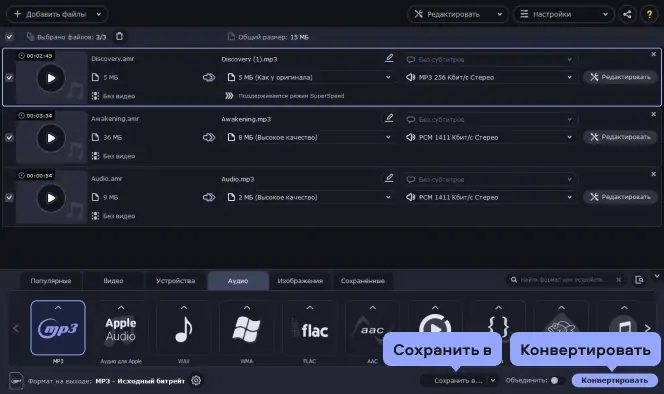Play preview of Awakening.amr
This screenshot has width=664, height=394.
click(51, 138)
